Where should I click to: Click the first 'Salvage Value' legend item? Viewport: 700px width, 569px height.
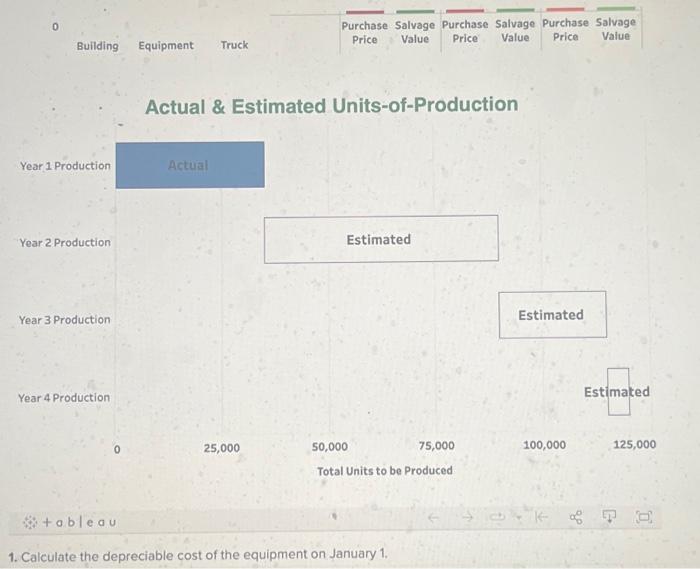click(415, 32)
